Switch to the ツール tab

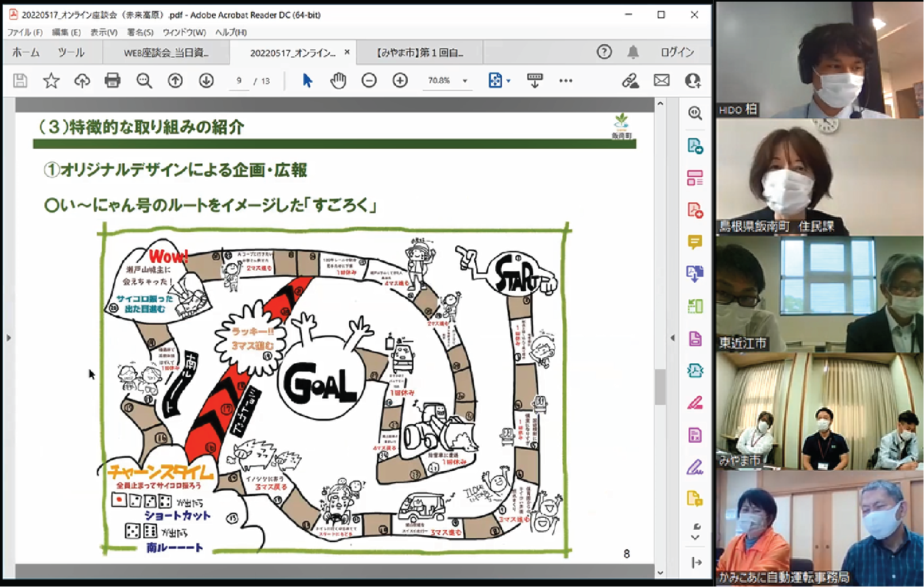(71, 52)
